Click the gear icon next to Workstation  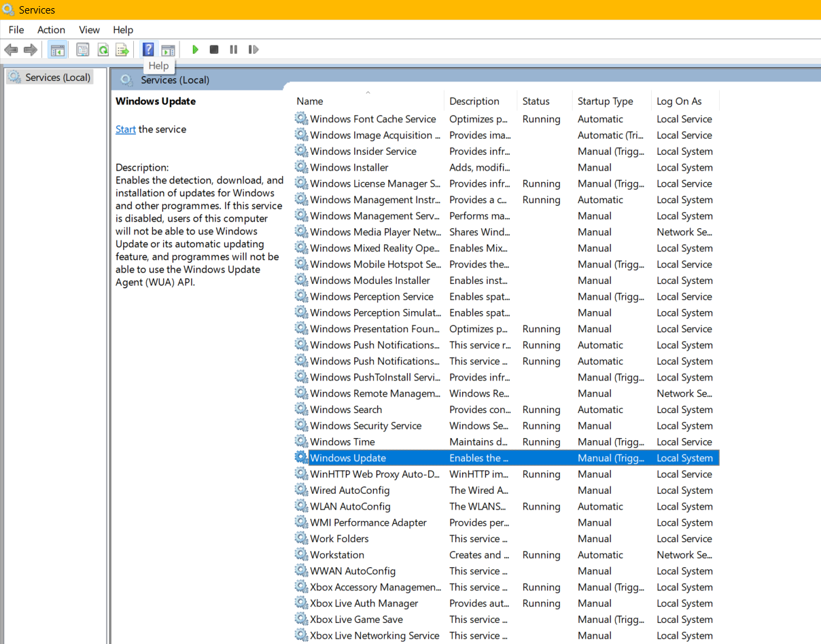coord(301,555)
